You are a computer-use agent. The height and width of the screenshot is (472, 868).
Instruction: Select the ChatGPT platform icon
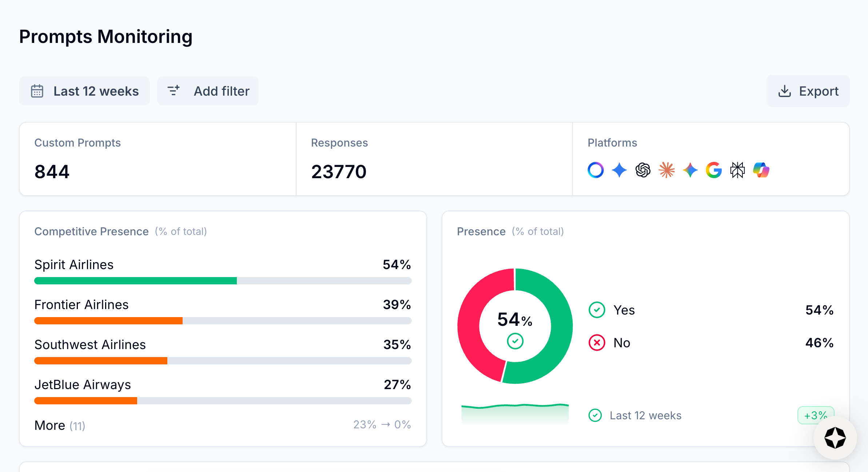click(x=643, y=170)
